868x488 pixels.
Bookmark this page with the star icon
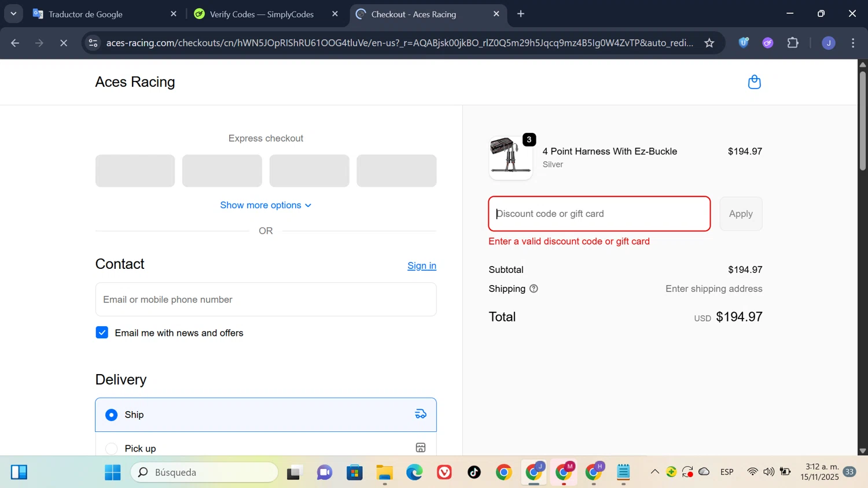point(709,43)
